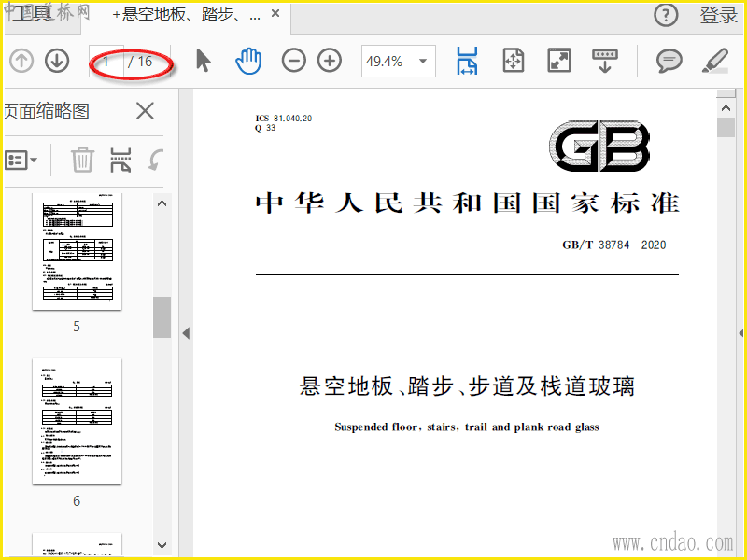The width and height of the screenshot is (747, 560).
Task: Add a sticky note comment
Action: [669, 61]
